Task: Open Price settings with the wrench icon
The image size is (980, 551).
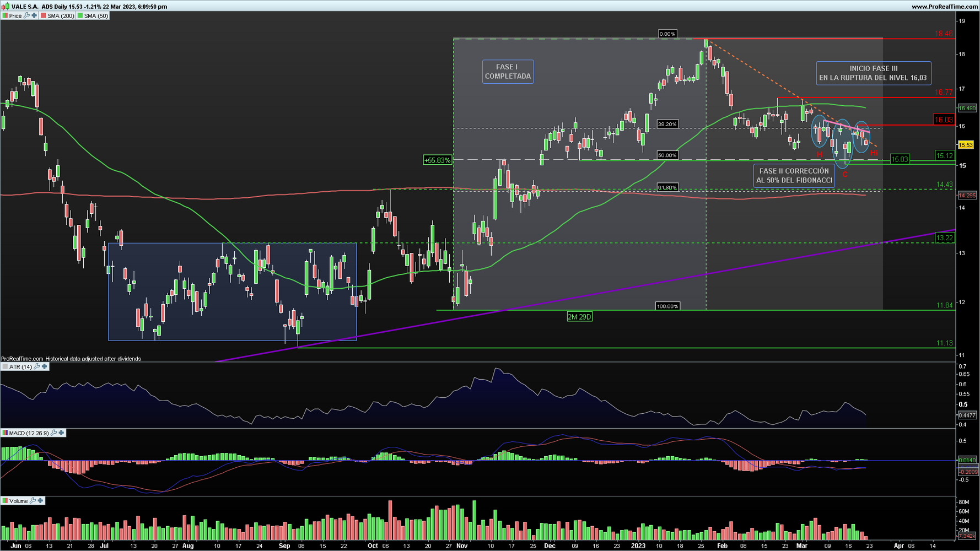Action: click(26, 15)
